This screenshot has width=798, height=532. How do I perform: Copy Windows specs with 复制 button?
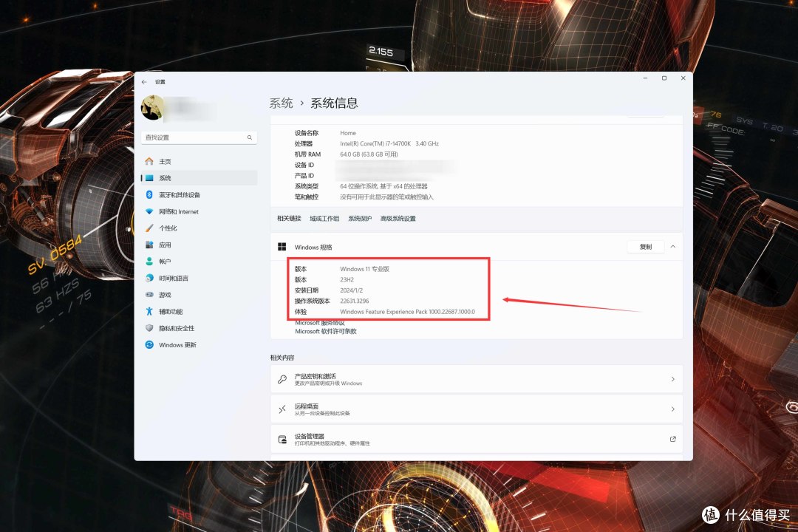[645, 247]
